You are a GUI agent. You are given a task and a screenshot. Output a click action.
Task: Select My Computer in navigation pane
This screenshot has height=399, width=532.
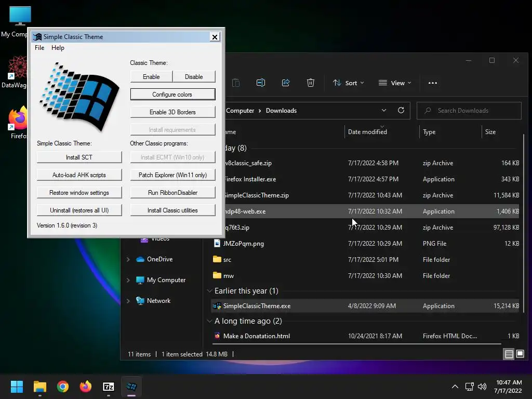click(x=166, y=280)
